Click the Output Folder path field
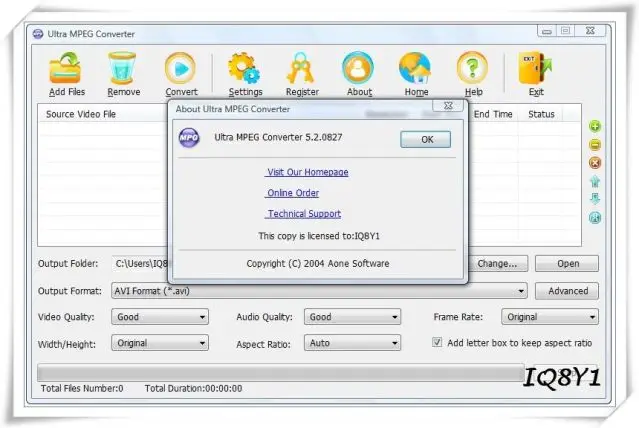 [x=141, y=264]
